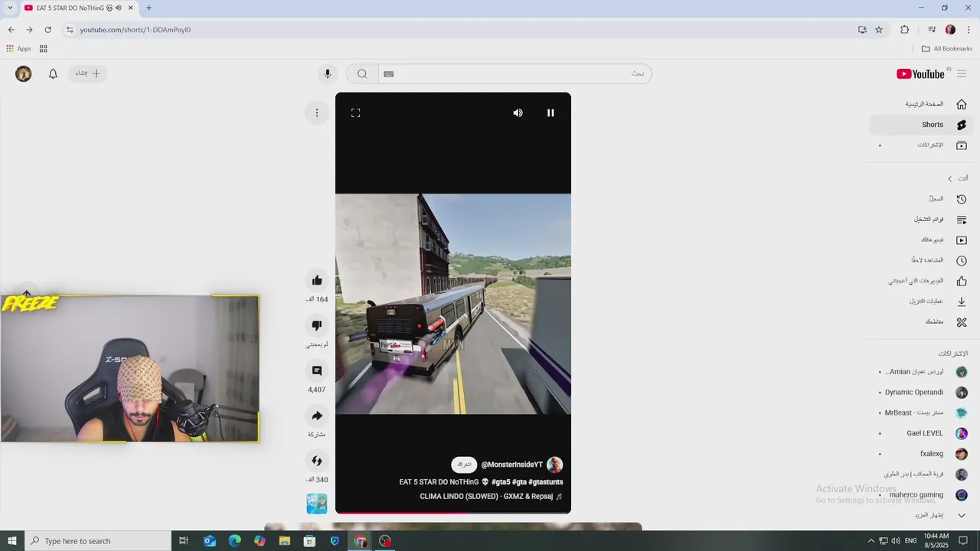
Task: Show hidden system tray icons
Action: point(871,541)
